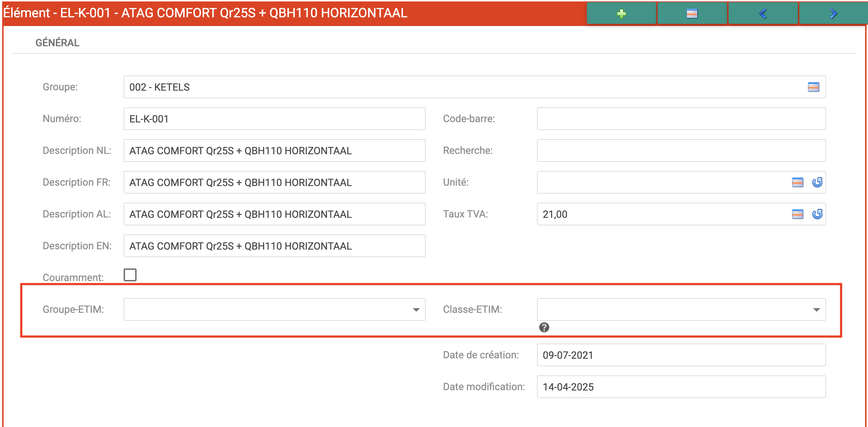Screen dimensions: 868x427
Task: Click the Description NL input field
Action: [x=275, y=151]
